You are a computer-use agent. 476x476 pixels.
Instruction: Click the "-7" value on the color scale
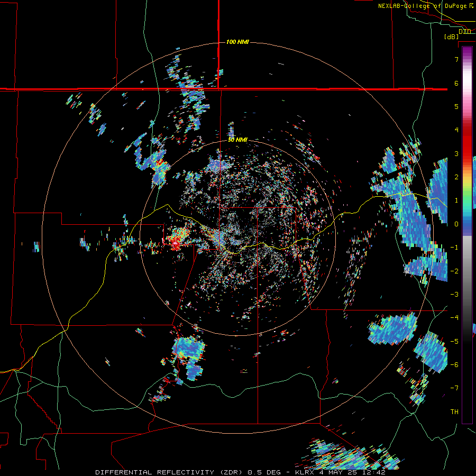tap(454, 388)
